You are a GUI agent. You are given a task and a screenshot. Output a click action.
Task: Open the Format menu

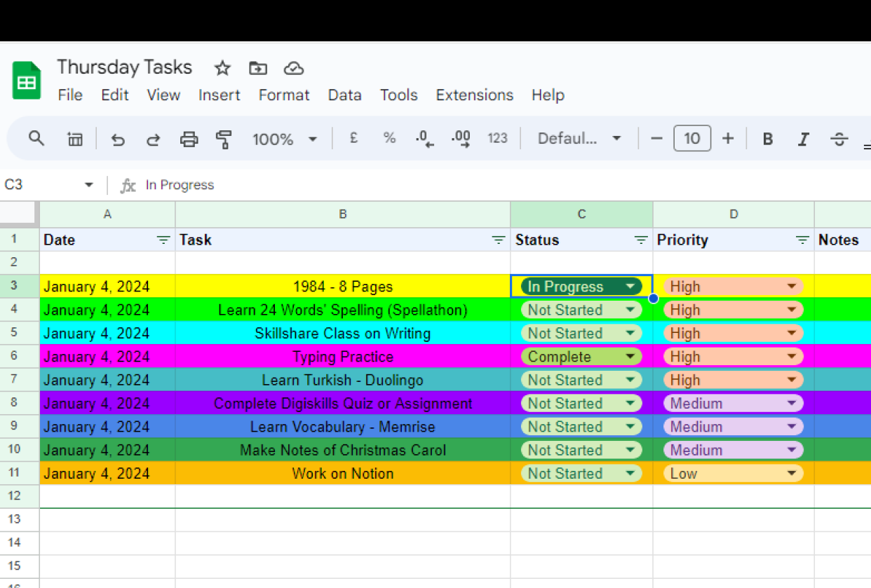(x=284, y=95)
